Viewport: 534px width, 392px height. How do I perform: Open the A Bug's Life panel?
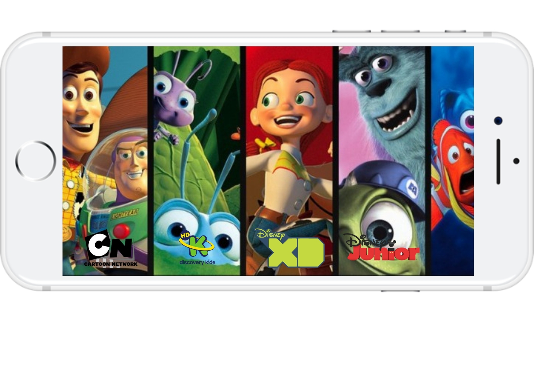pos(197,161)
